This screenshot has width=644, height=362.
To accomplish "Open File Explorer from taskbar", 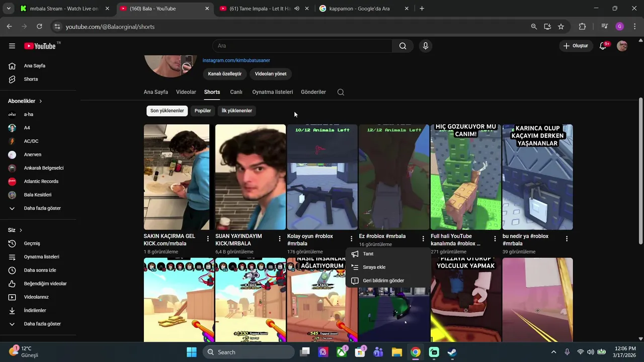I will pyautogui.click(x=396, y=352).
